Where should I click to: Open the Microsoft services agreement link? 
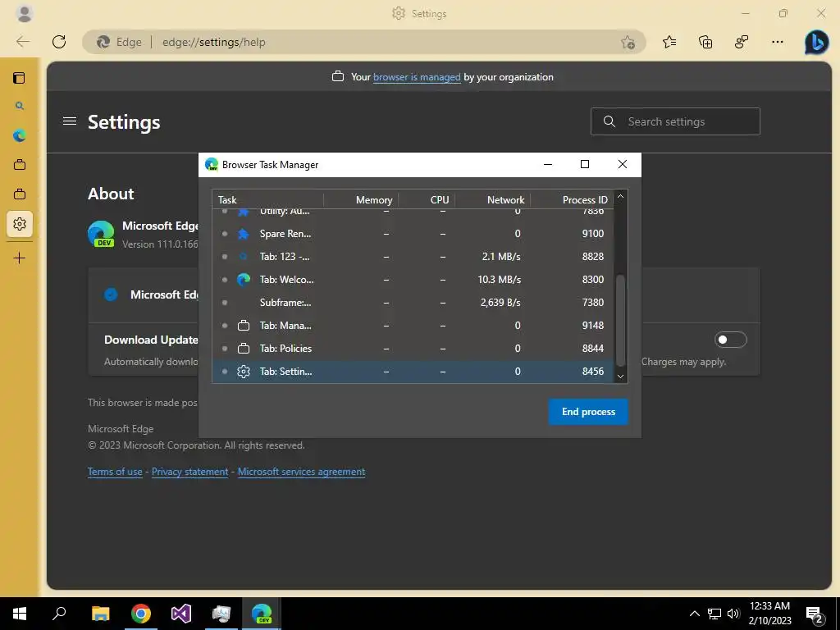click(302, 472)
